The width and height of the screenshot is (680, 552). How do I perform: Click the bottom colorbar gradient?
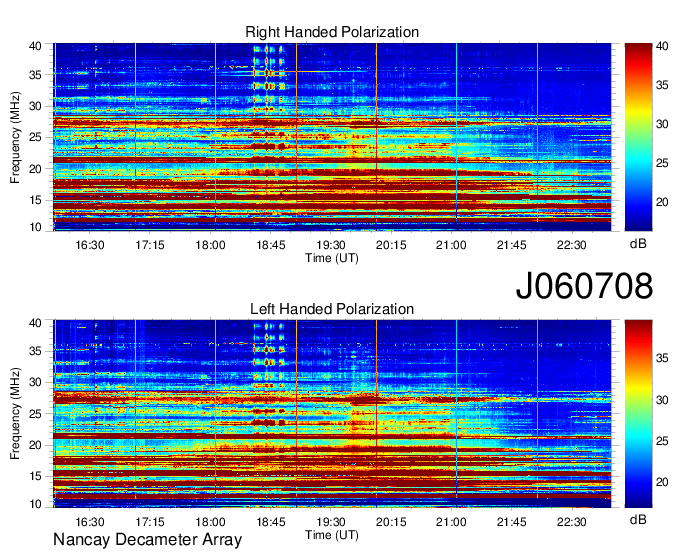point(638,414)
